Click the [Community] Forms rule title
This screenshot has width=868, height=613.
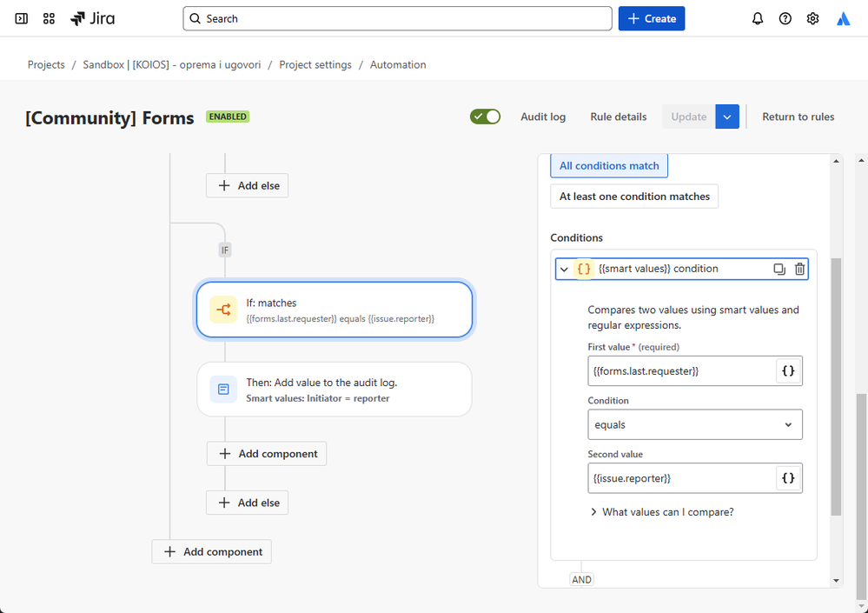109,118
